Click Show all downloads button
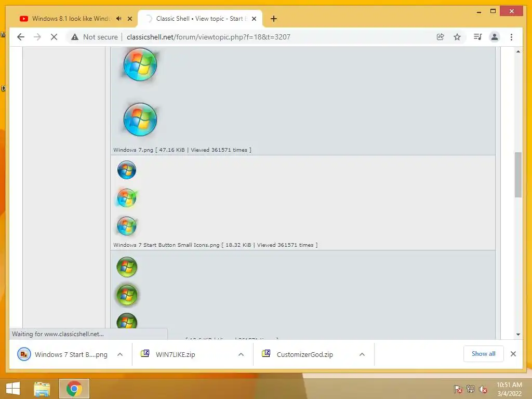The image size is (532, 399). [484, 354]
